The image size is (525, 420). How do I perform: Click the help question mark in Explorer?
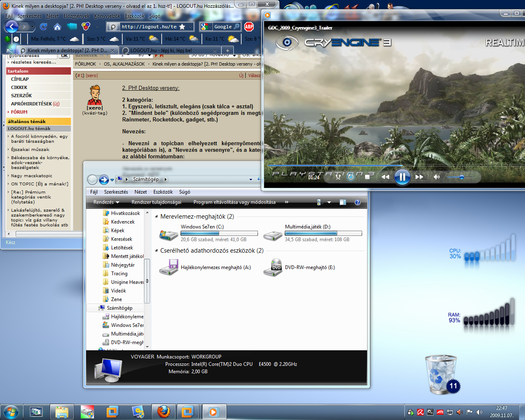(358, 202)
